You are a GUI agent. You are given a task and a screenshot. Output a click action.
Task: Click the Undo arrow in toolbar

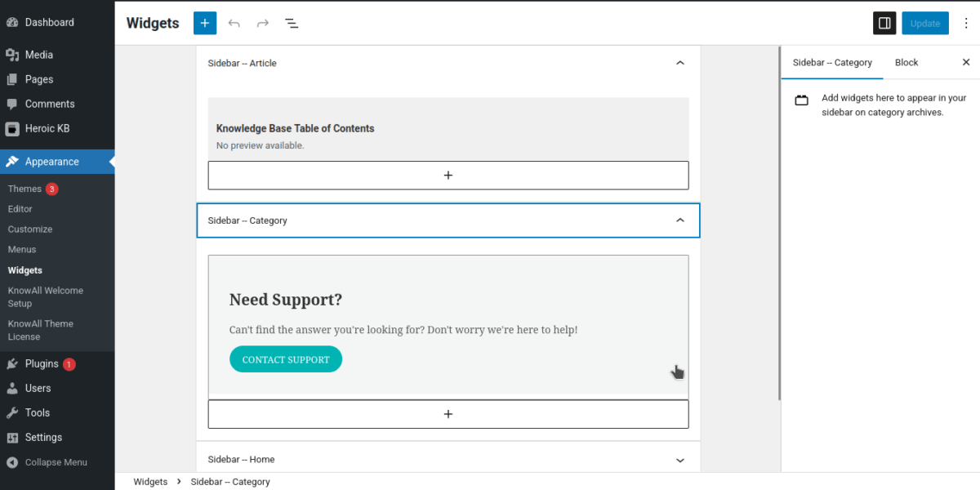coord(234,23)
